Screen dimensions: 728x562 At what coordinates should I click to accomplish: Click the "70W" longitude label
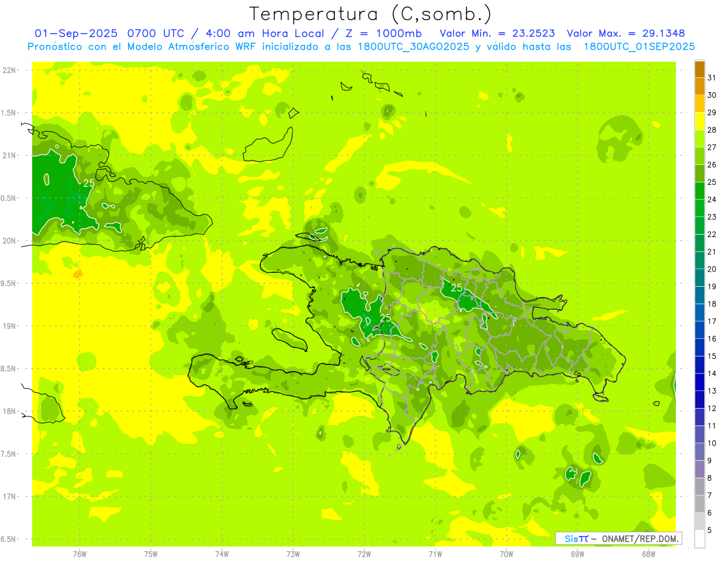507,554
